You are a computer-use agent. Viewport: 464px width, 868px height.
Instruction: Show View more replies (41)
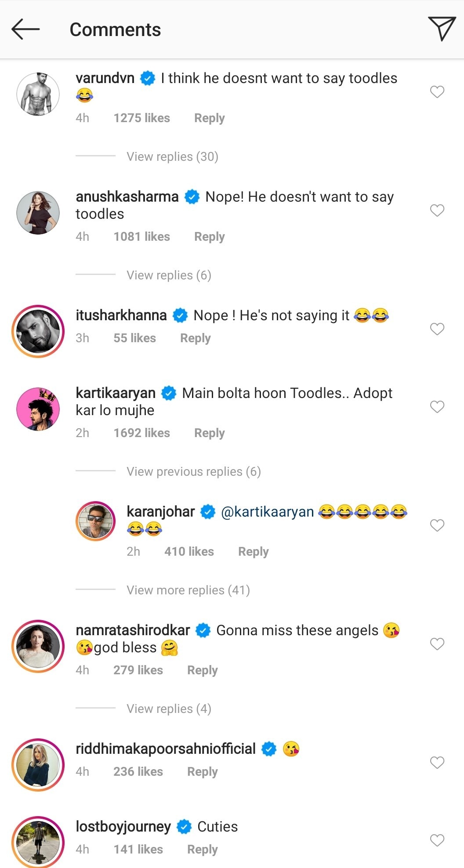188,590
